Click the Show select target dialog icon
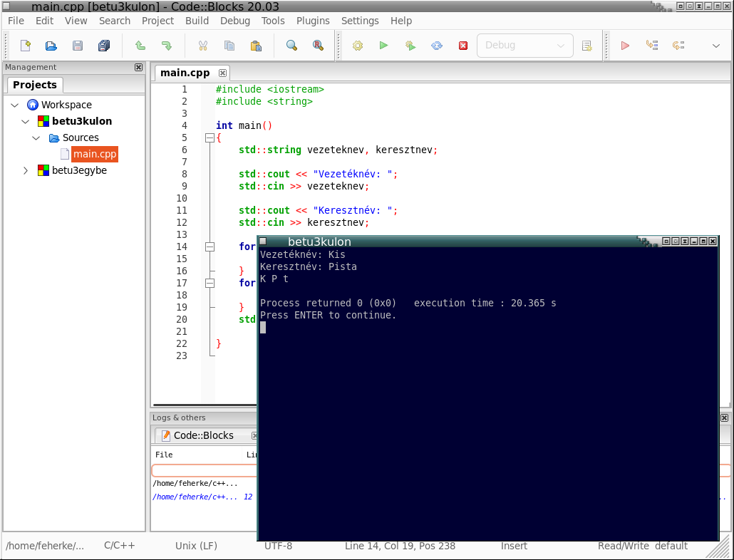 click(x=586, y=46)
